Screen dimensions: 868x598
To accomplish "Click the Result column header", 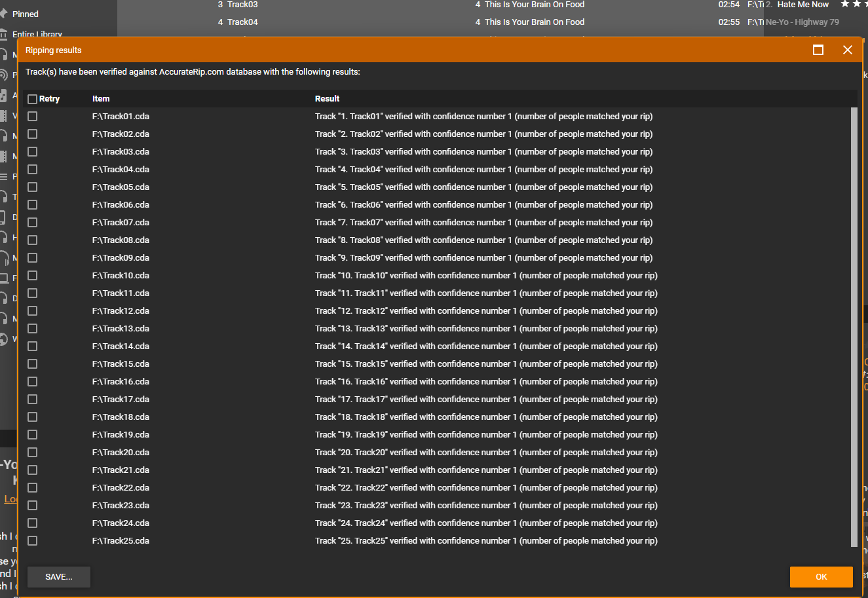I will [327, 99].
